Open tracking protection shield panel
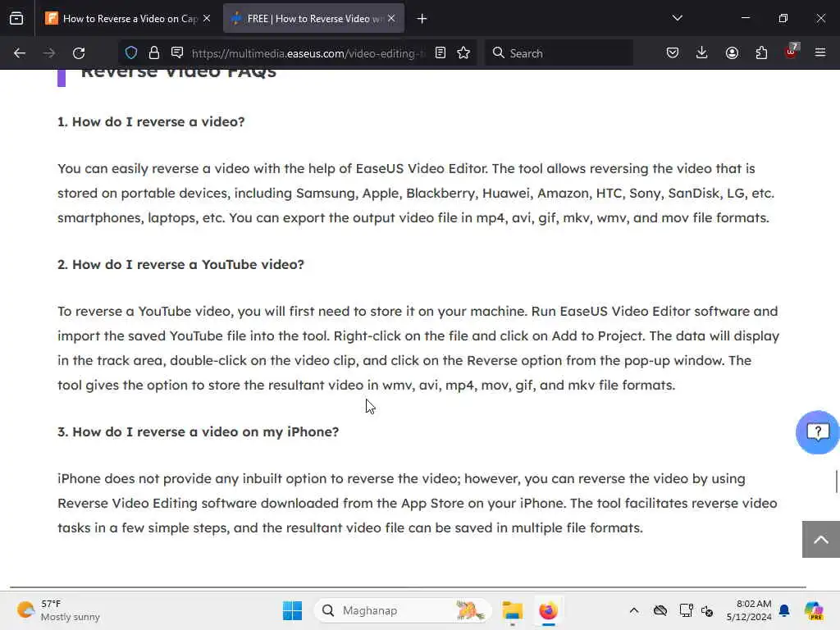The width and height of the screenshot is (840, 630). 131,52
